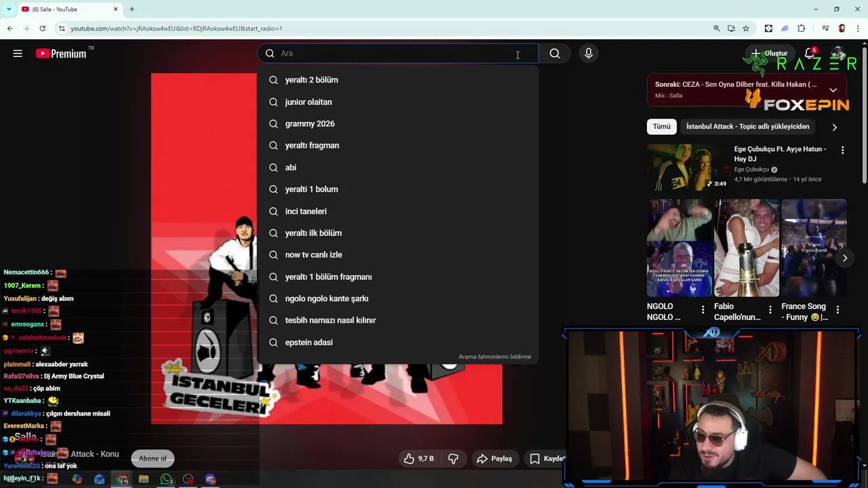Collapse the Mix - Salla playlist panel
The width and height of the screenshot is (868, 488).
pos(833,89)
